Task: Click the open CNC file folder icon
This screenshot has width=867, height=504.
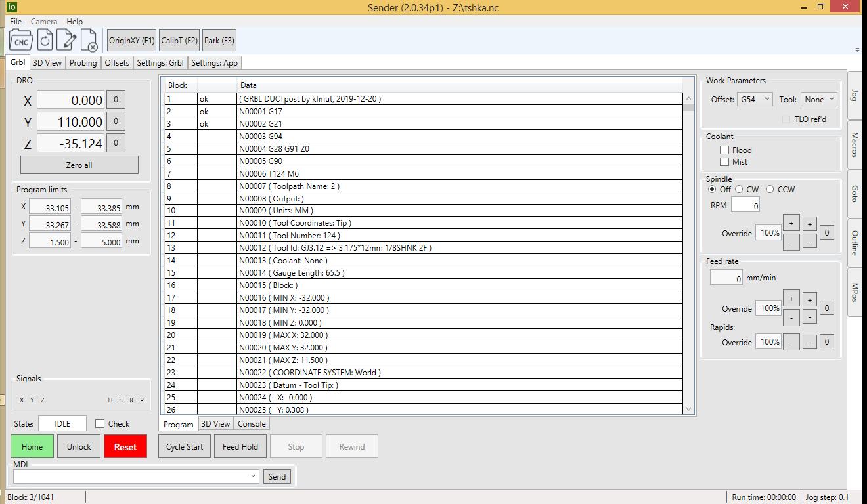Action: (x=21, y=40)
